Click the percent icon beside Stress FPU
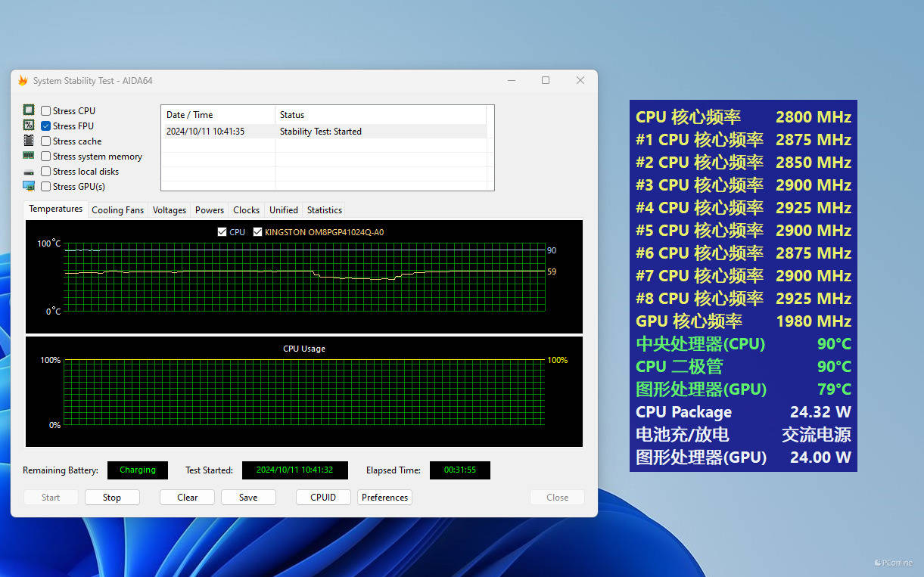 [29, 126]
